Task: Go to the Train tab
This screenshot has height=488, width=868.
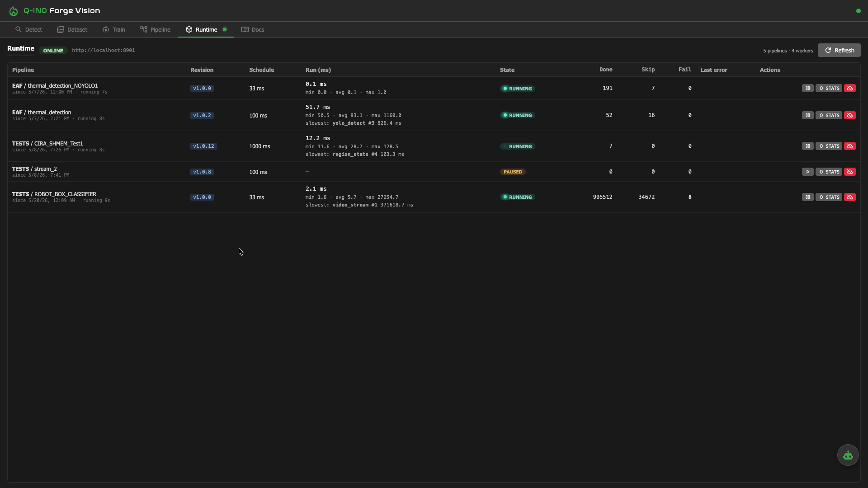Action: click(114, 29)
